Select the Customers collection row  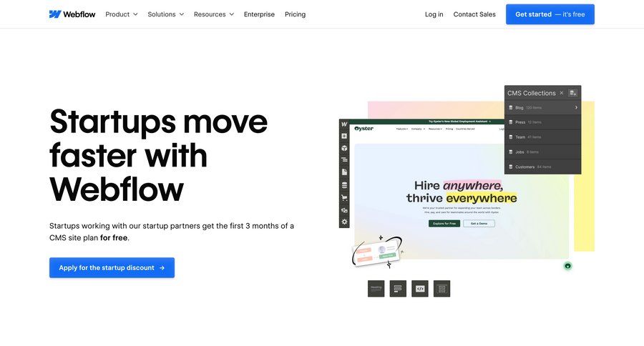[x=542, y=167]
